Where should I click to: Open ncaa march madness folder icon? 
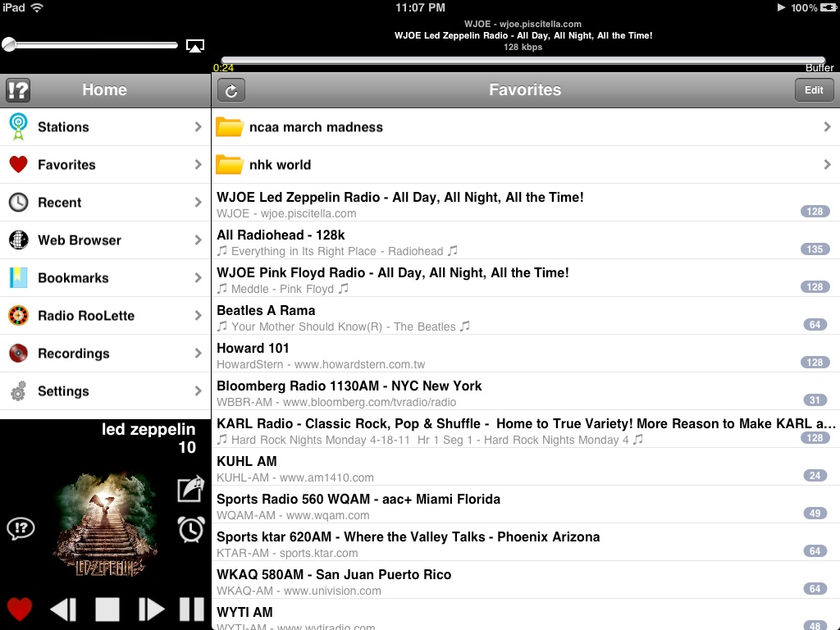tap(230, 127)
